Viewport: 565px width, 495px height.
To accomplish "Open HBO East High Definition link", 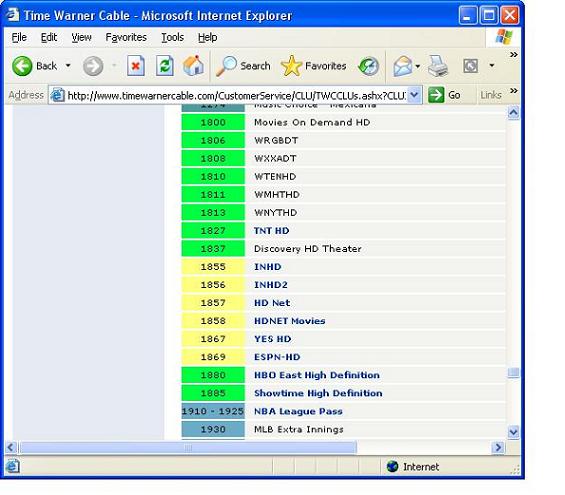I will pos(317,375).
